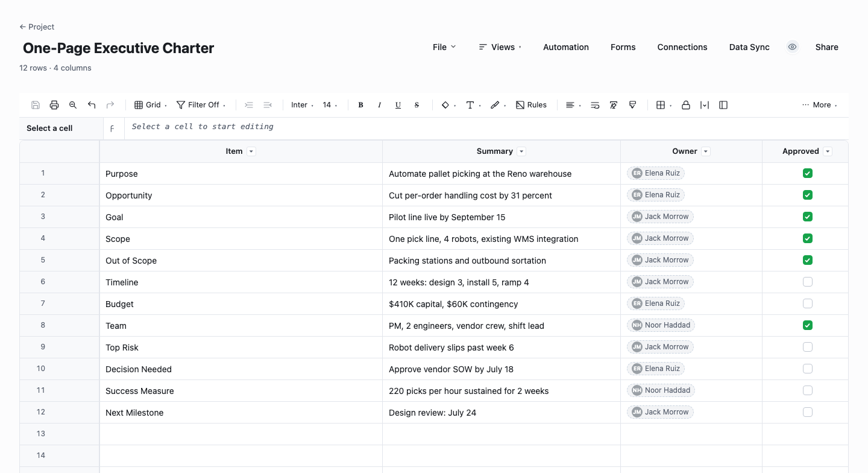Uncheck Approved for Goal row
Viewport: 868px width, 473px height.
point(808,217)
